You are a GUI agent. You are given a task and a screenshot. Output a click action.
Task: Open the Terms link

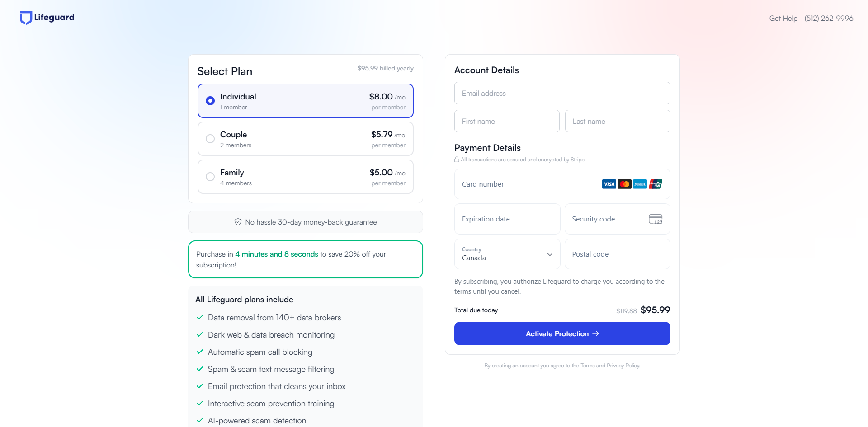[x=587, y=366]
